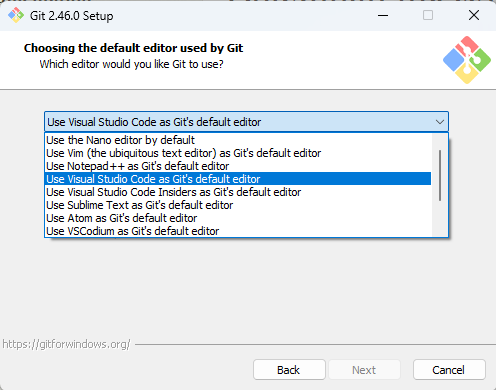Collapse the editor combo box arrow
Image resolution: width=496 pixels, height=390 pixels.
(440, 122)
